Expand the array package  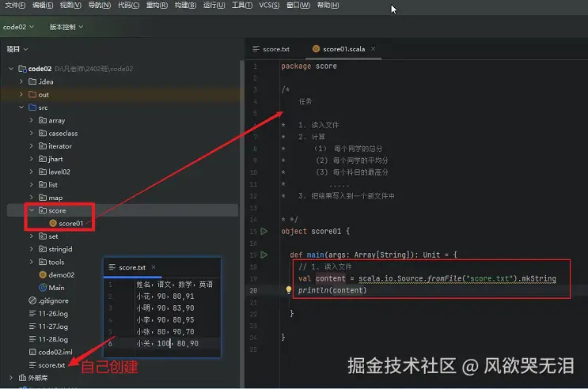click(x=32, y=120)
